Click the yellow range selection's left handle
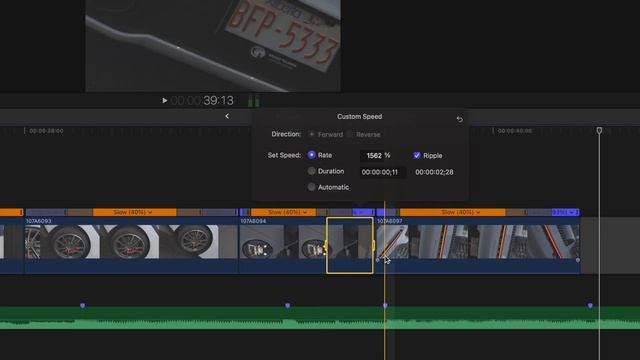Viewport: 640px width, 360px height. click(x=327, y=245)
